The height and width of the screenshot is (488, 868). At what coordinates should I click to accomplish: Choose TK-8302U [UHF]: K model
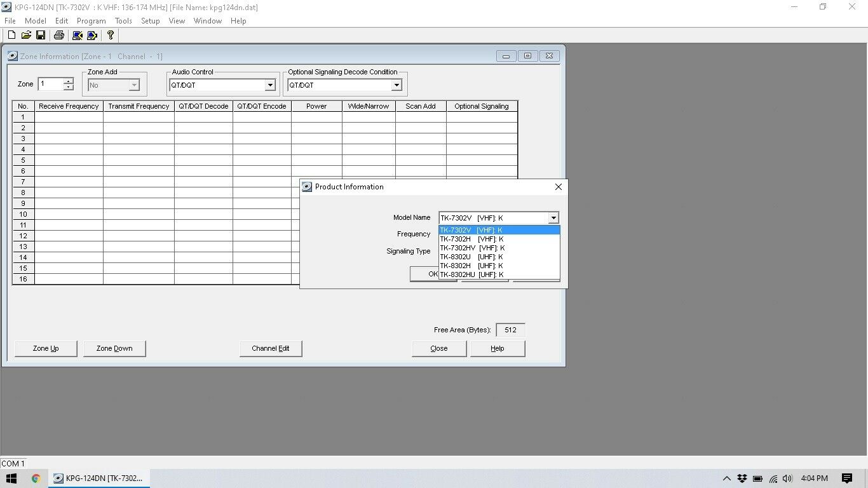pyautogui.click(x=499, y=257)
